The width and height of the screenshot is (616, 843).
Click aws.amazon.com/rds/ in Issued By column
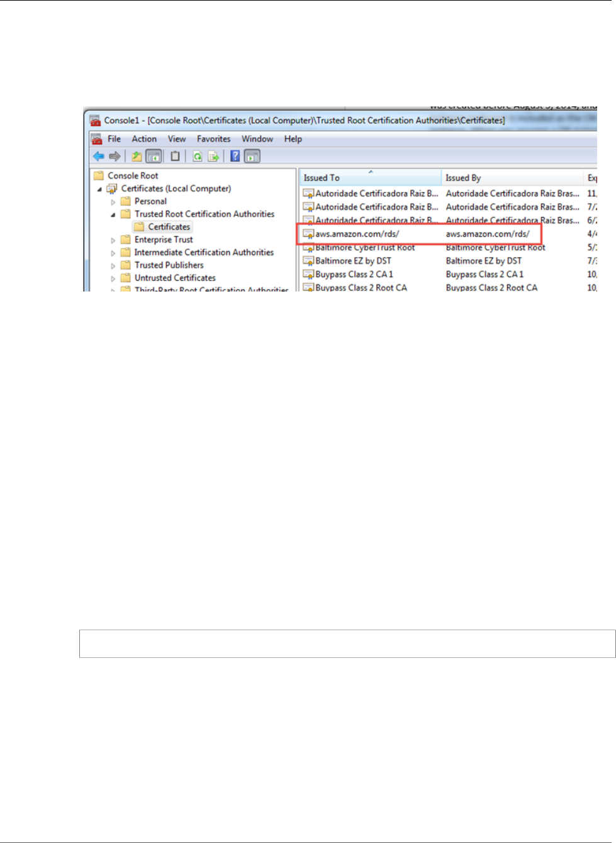tap(488, 234)
